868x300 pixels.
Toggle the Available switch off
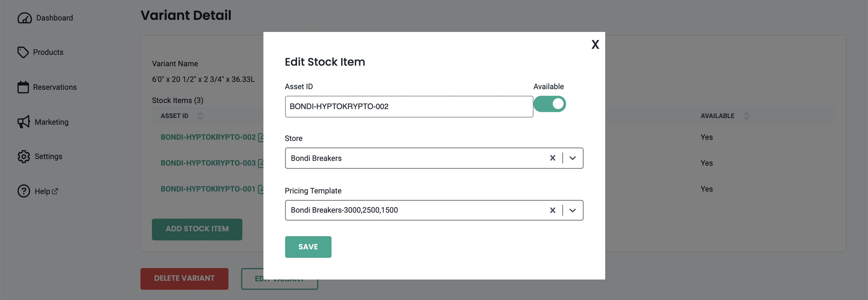pos(549,104)
